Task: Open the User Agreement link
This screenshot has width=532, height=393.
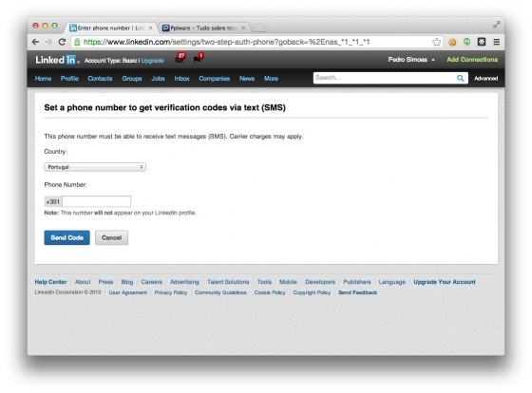Action: point(128,292)
